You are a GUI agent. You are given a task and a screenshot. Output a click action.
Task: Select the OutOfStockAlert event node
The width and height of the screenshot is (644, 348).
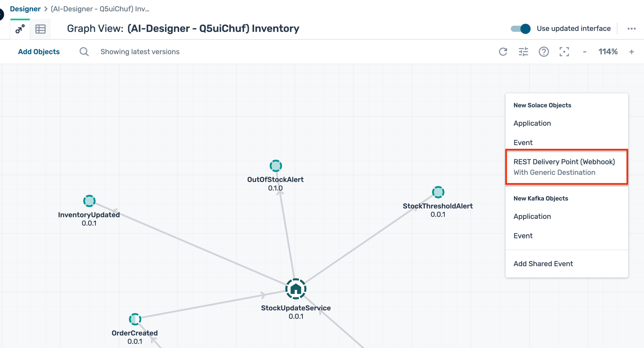tap(276, 166)
